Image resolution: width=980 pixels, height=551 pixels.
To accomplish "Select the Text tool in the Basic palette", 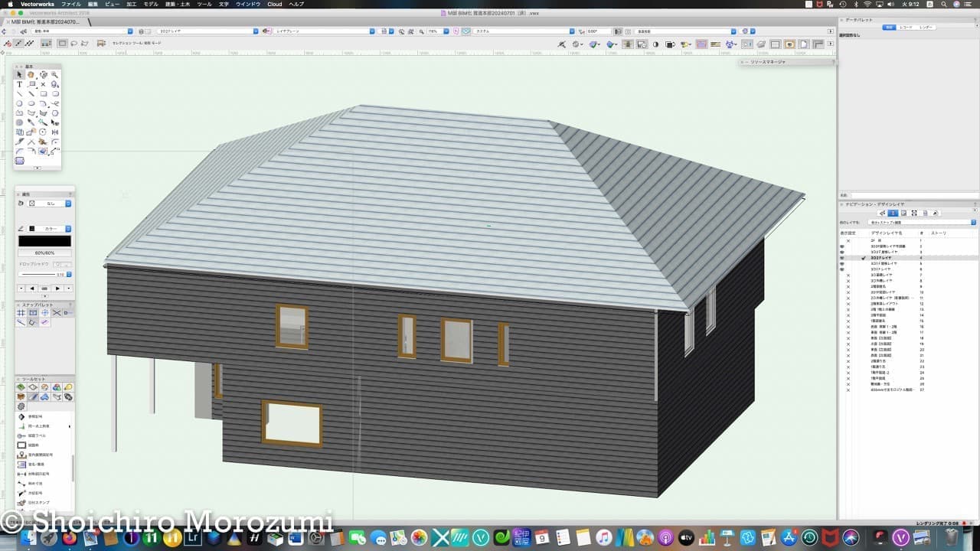I will click(20, 84).
